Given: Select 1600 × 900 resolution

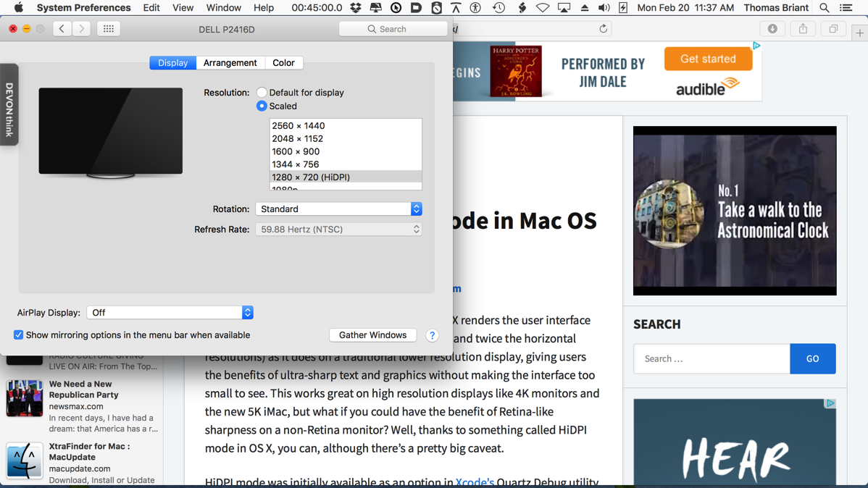Looking at the screenshot, I should 346,151.
